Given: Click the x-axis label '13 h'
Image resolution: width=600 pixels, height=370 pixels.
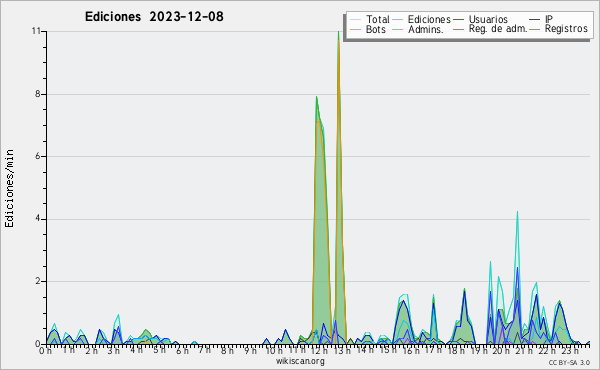Looking at the screenshot, I should (x=342, y=350).
